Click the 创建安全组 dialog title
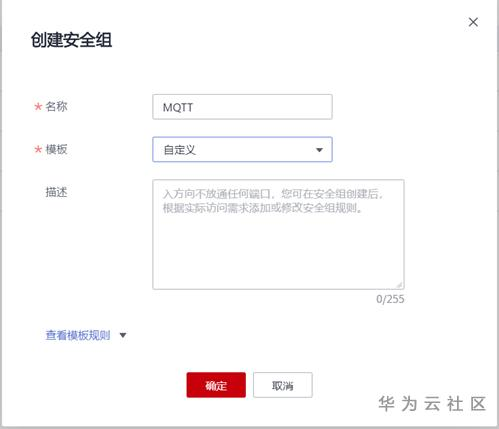Screen dimensions: 499x429 coord(71,40)
